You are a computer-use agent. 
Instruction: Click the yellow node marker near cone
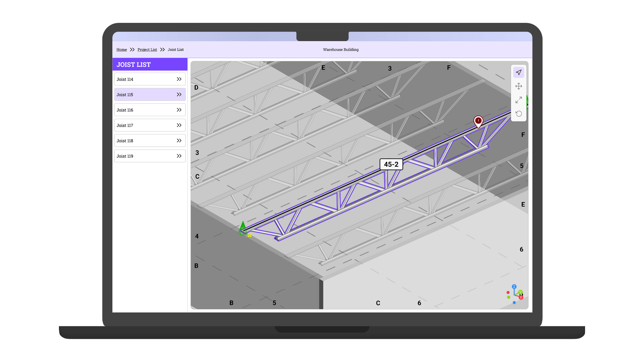coord(250,235)
